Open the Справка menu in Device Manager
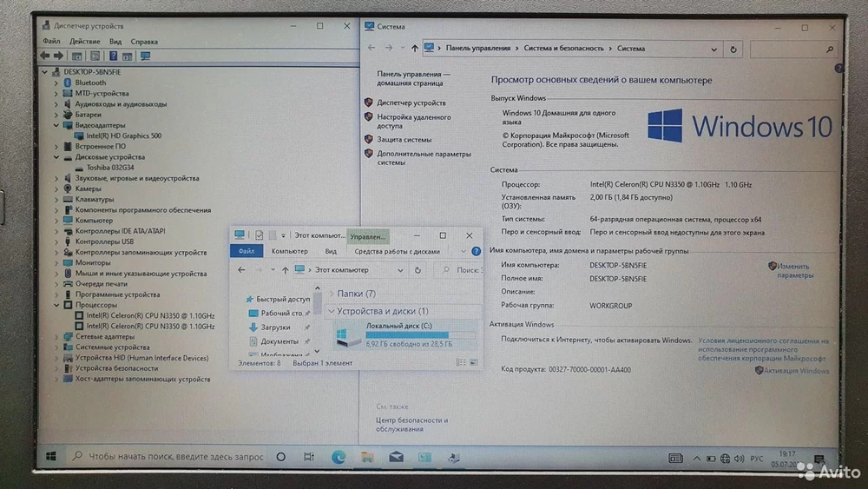Screen dimensions: 868x489 tap(144, 42)
